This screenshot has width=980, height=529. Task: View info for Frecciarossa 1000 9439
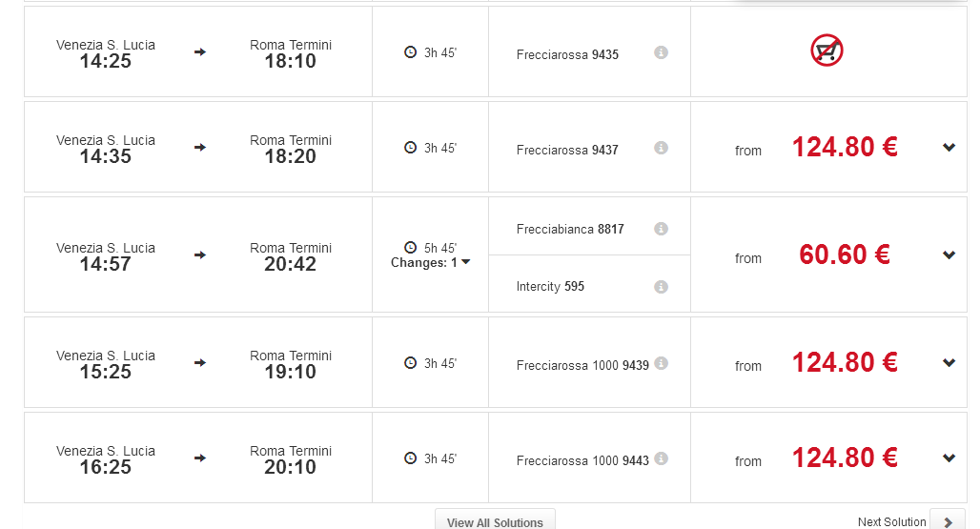coord(661,363)
